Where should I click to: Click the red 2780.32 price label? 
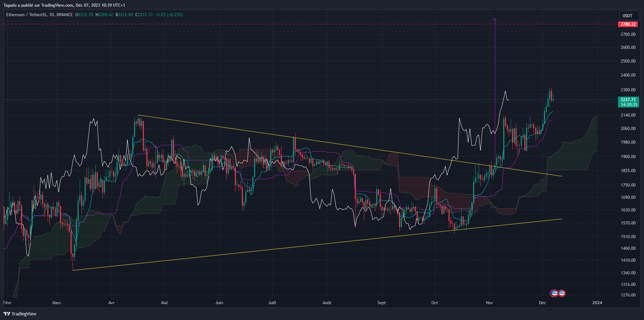(628, 24)
